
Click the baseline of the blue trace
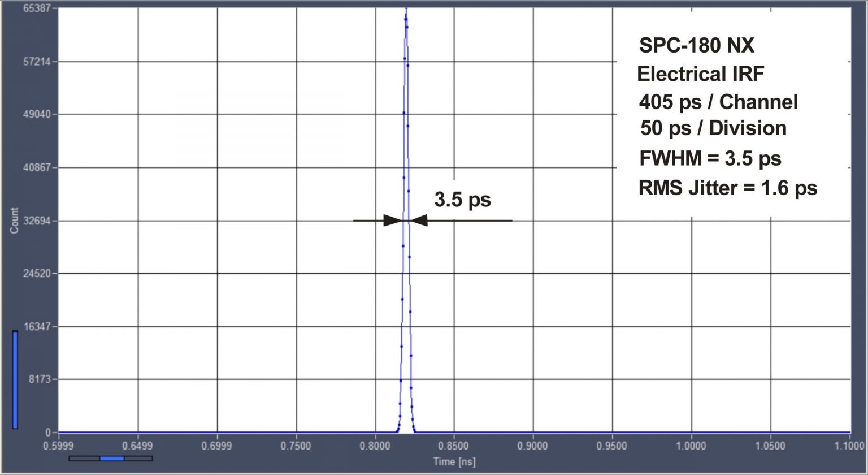click(226, 431)
